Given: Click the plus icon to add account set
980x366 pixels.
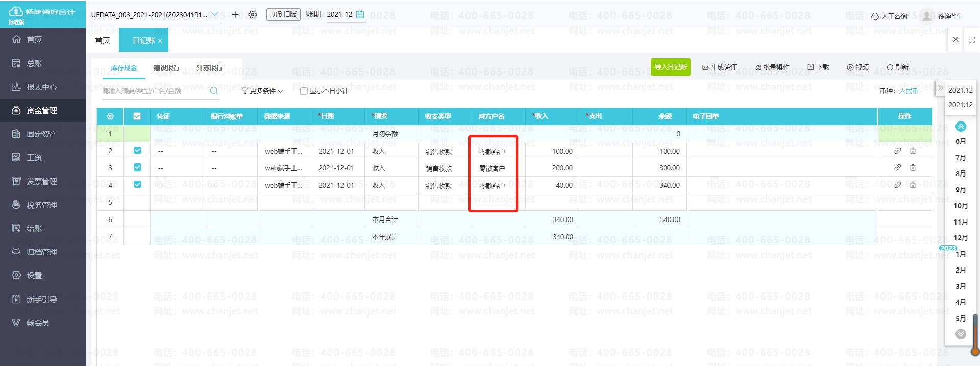Looking at the screenshot, I should pyautogui.click(x=235, y=15).
